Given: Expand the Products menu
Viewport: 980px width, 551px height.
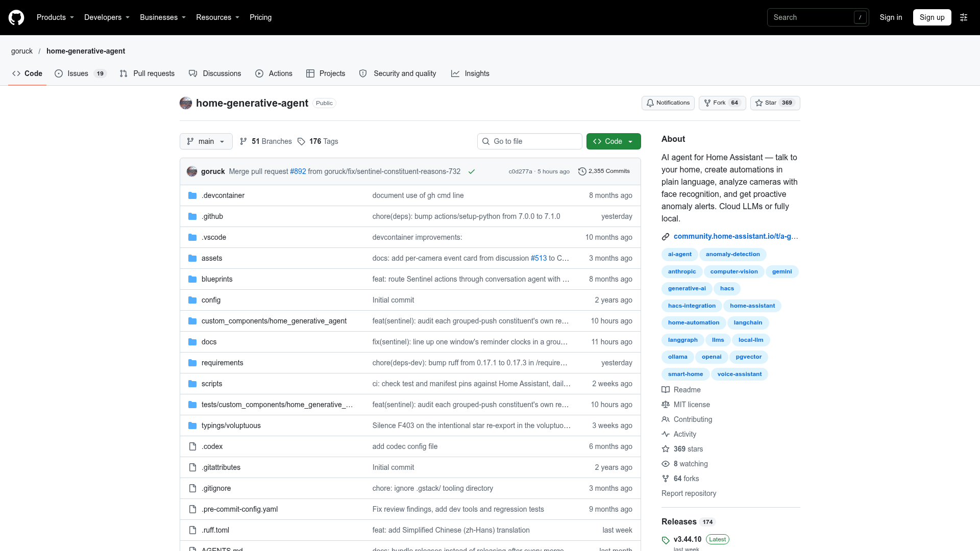Looking at the screenshot, I should coord(55,17).
